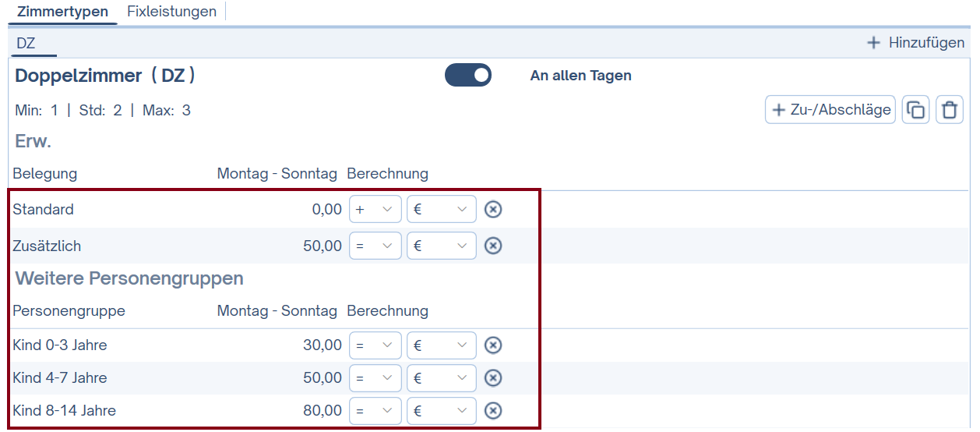Open Standard row operator dropdown
The height and width of the screenshot is (432, 980).
tap(375, 209)
